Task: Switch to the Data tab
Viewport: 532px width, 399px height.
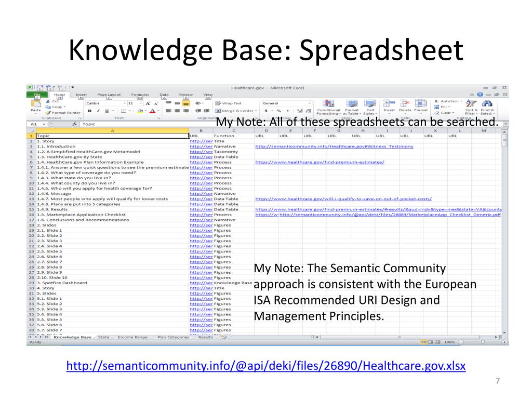Action: 164,95
